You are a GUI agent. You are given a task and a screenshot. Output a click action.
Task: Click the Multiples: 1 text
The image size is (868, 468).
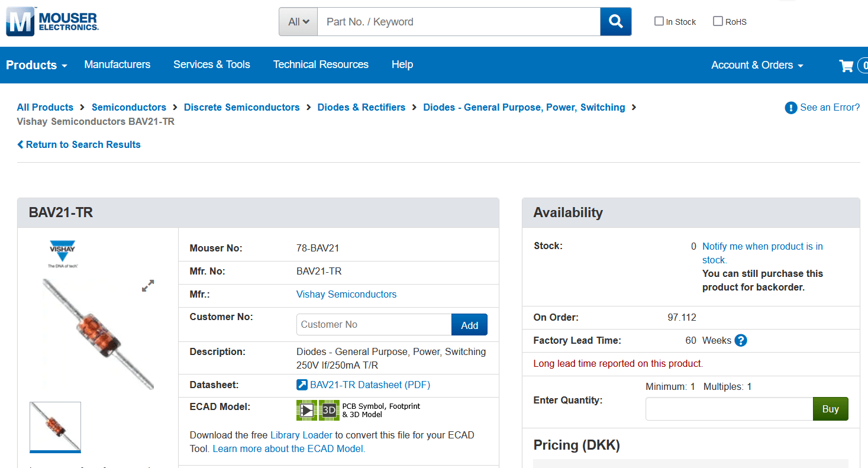pyautogui.click(x=727, y=386)
